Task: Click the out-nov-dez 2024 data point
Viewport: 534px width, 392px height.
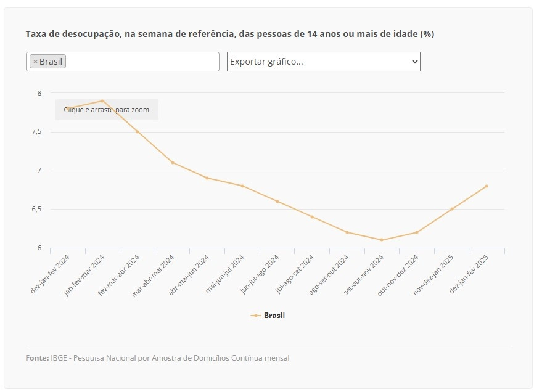Action: tap(416, 232)
